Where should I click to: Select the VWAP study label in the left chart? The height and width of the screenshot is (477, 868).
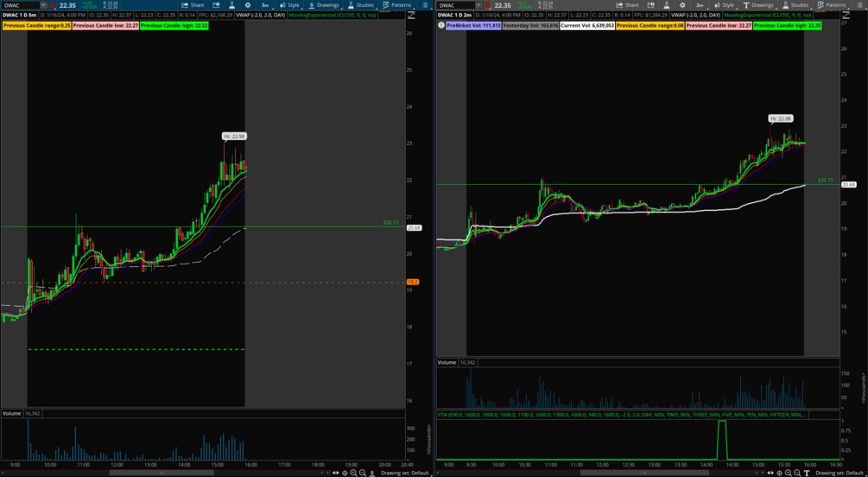pyautogui.click(x=260, y=15)
